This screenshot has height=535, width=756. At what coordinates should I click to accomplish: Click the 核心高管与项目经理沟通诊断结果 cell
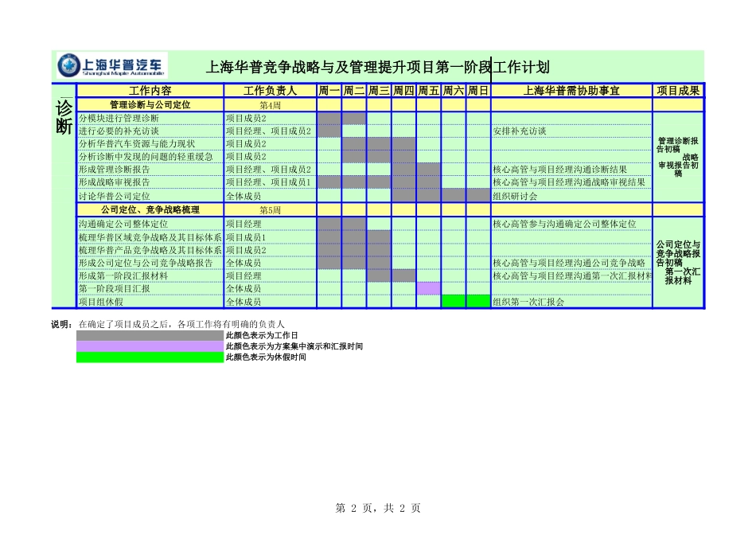point(571,170)
